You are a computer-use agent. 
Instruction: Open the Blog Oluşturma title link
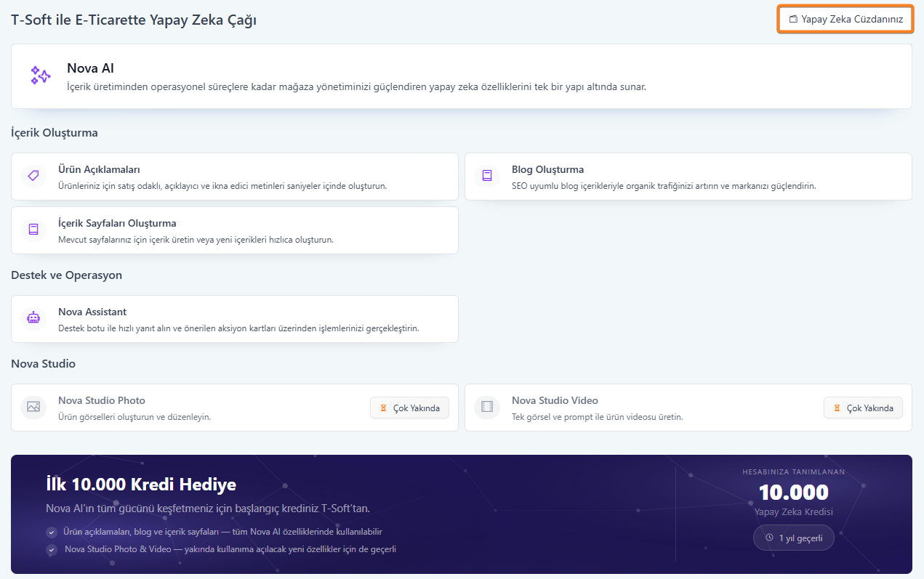[547, 169]
